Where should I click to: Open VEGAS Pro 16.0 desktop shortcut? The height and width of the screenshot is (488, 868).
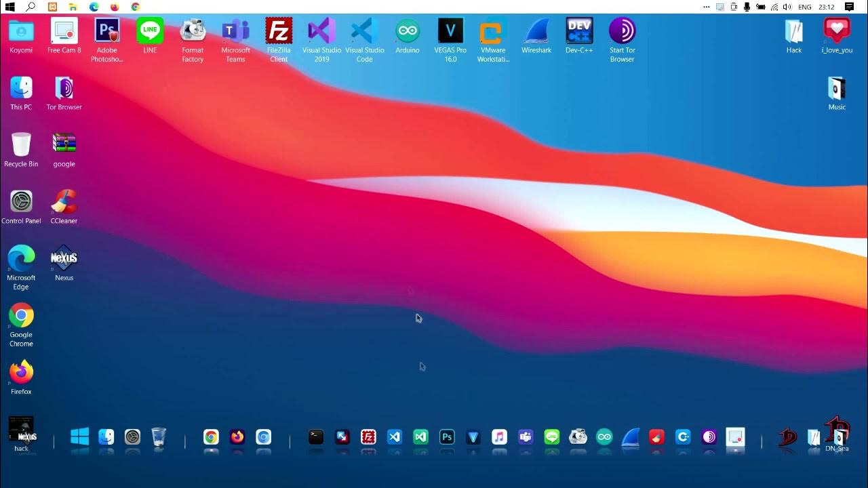click(450, 40)
